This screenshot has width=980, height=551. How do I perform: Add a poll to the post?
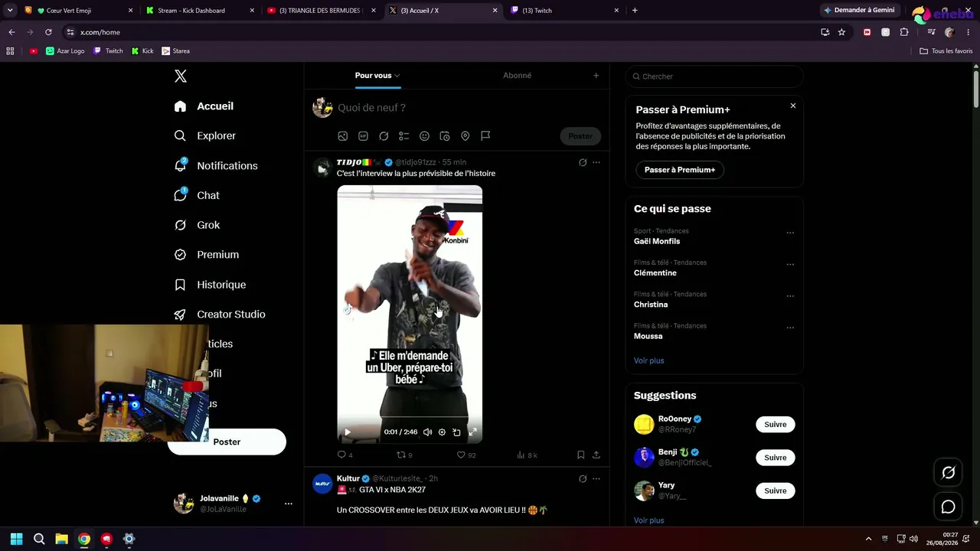coord(404,136)
